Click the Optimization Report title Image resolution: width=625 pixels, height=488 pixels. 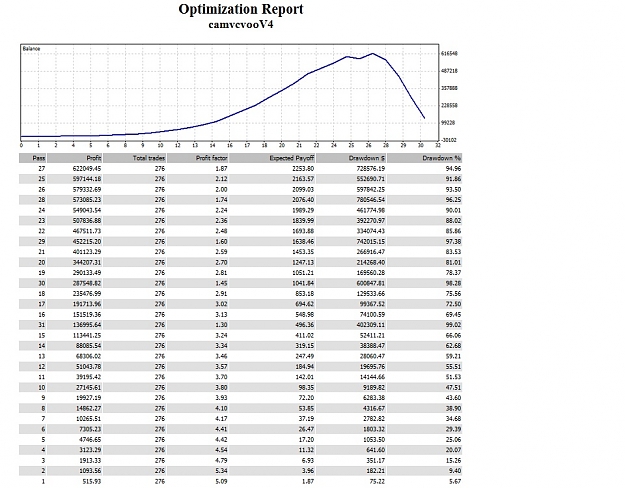click(x=241, y=9)
